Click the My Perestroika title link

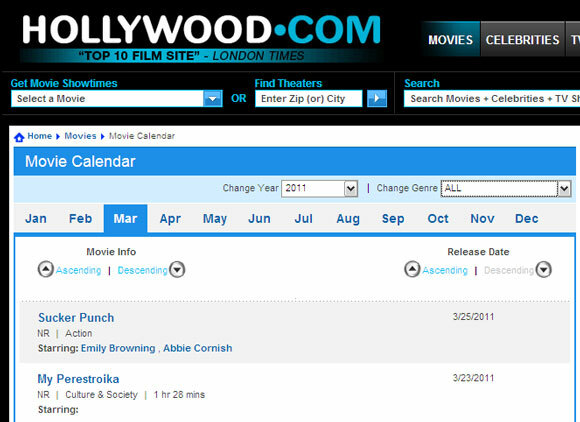click(78, 379)
